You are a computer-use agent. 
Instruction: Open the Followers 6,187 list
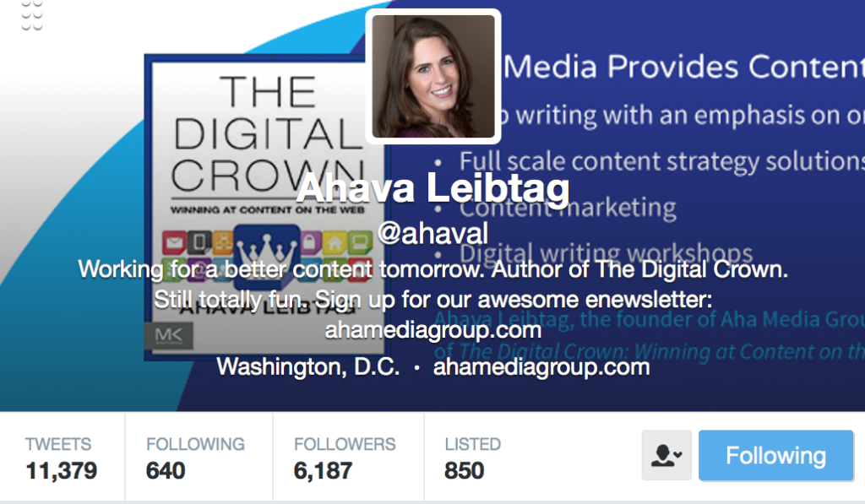pos(345,458)
